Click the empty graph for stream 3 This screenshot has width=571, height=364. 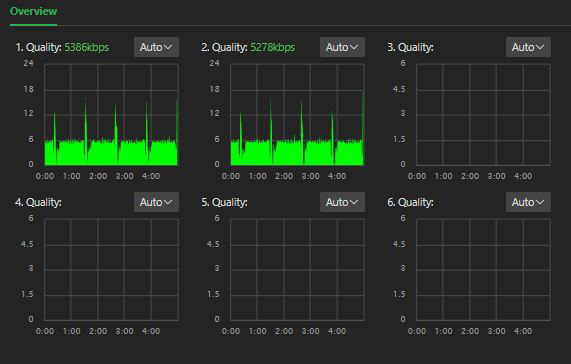pyautogui.click(x=483, y=115)
